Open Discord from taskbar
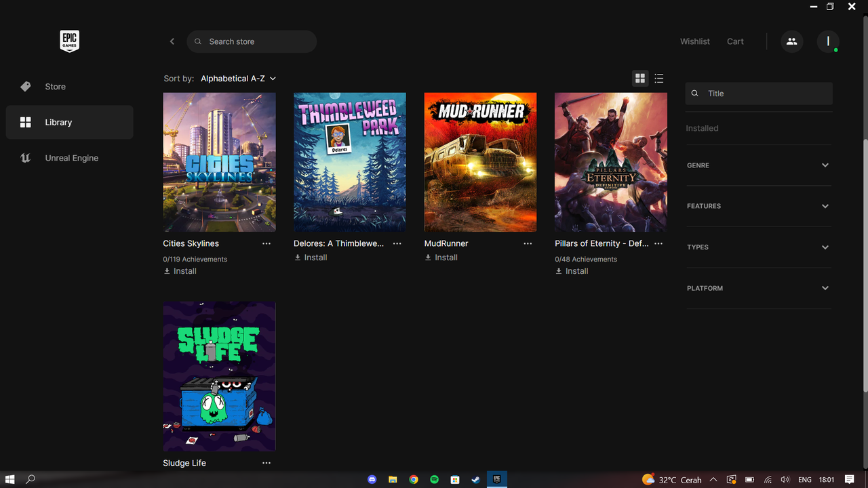Screen dimensions: 868x488 372,479
